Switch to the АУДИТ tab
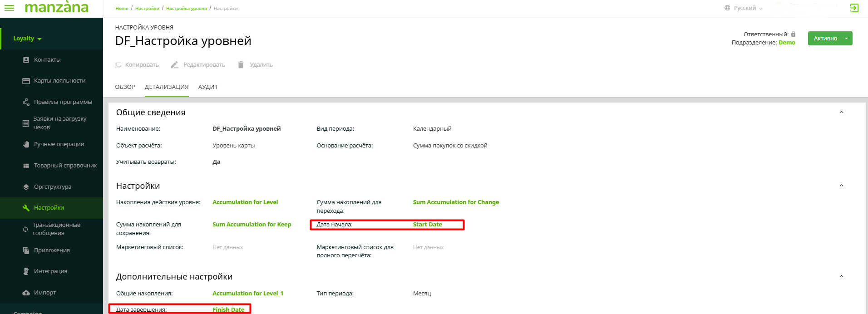The image size is (868, 314). [x=208, y=87]
